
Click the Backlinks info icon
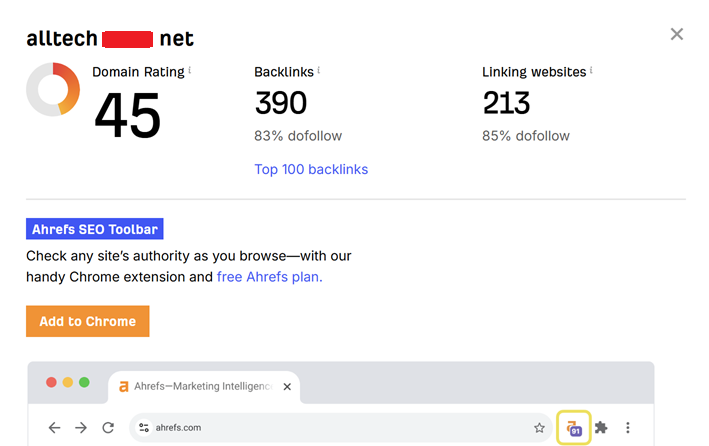(319, 71)
